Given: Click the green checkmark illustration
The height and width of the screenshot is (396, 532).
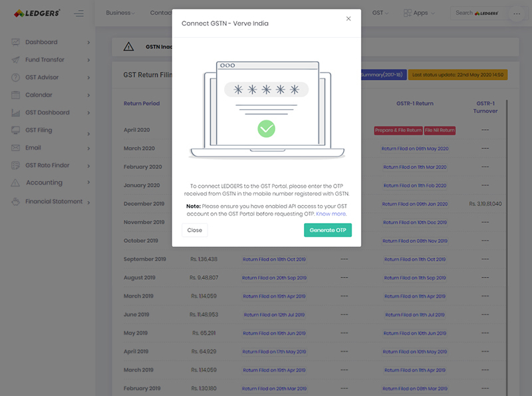Looking at the screenshot, I should [x=267, y=128].
